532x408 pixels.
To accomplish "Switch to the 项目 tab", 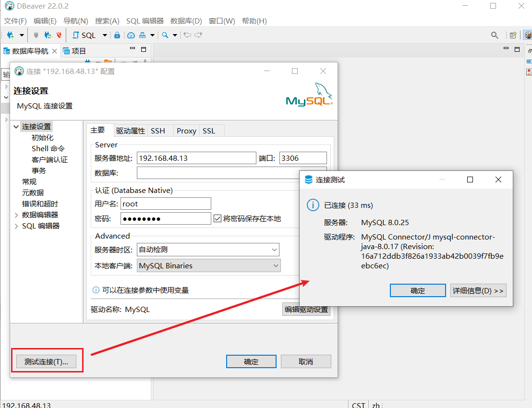I will pyautogui.click(x=74, y=51).
